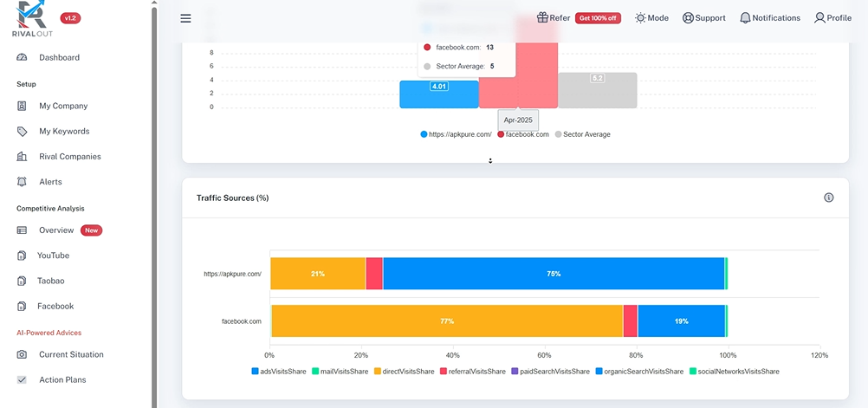Click the v1.2 version badge
The image size is (868, 408).
[70, 18]
